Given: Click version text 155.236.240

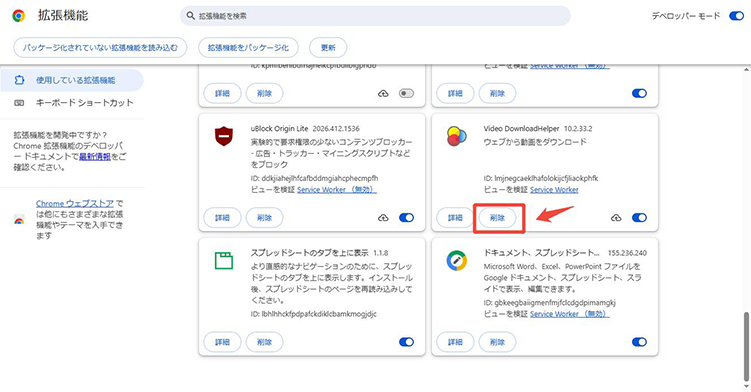Looking at the screenshot, I should [627, 253].
